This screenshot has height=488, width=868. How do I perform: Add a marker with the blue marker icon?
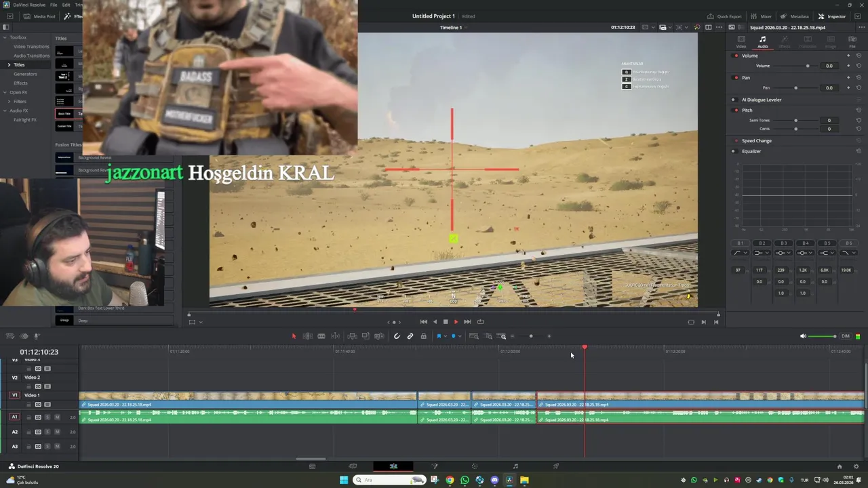[454, 336]
